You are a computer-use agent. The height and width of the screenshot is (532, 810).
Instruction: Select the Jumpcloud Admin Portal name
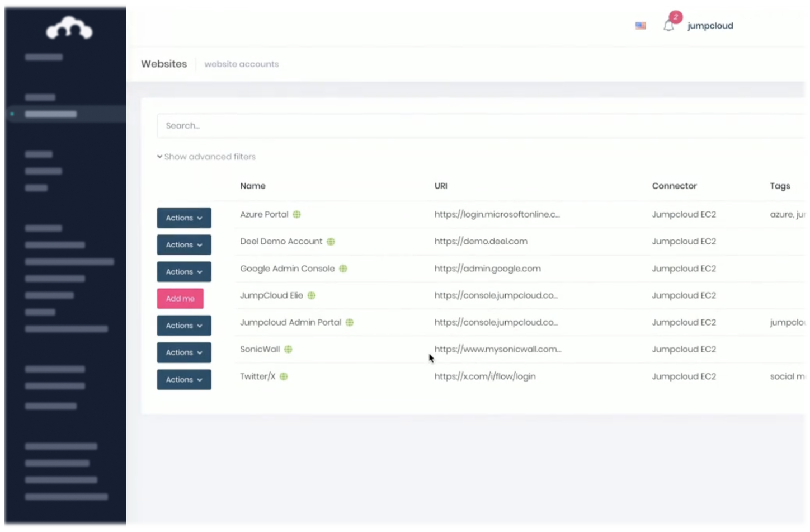tap(290, 323)
